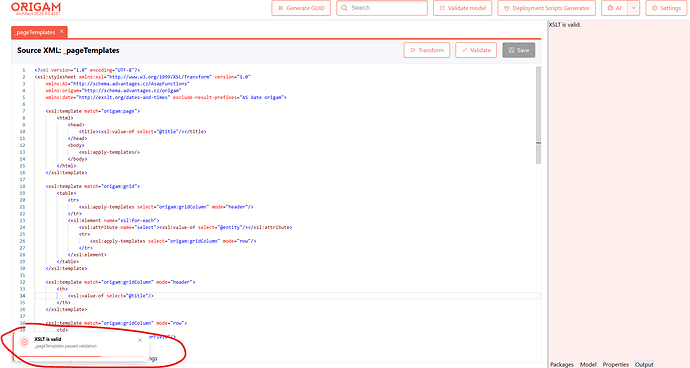Click the Generate GUID button
This screenshot has height=368, width=690.
[301, 8]
